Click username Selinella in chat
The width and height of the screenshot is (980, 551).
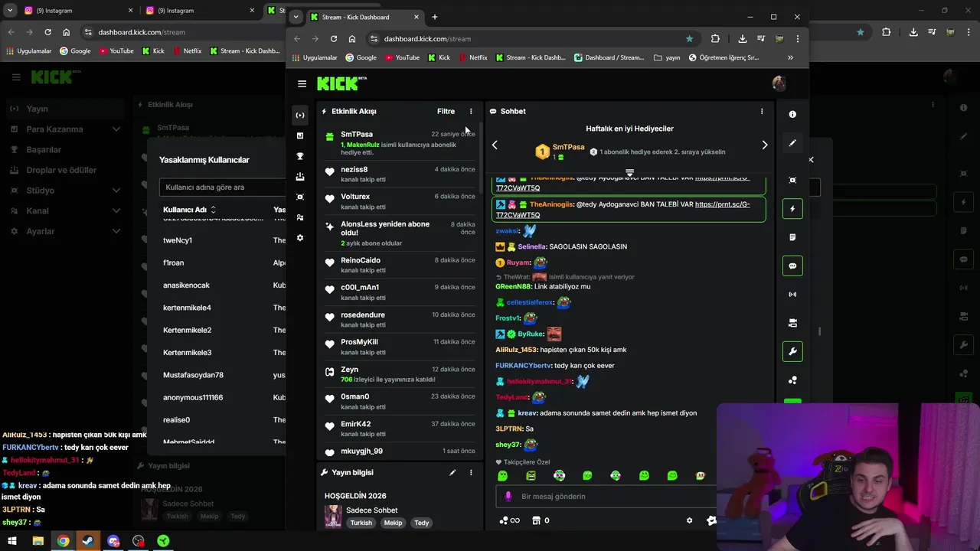(531, 246)
